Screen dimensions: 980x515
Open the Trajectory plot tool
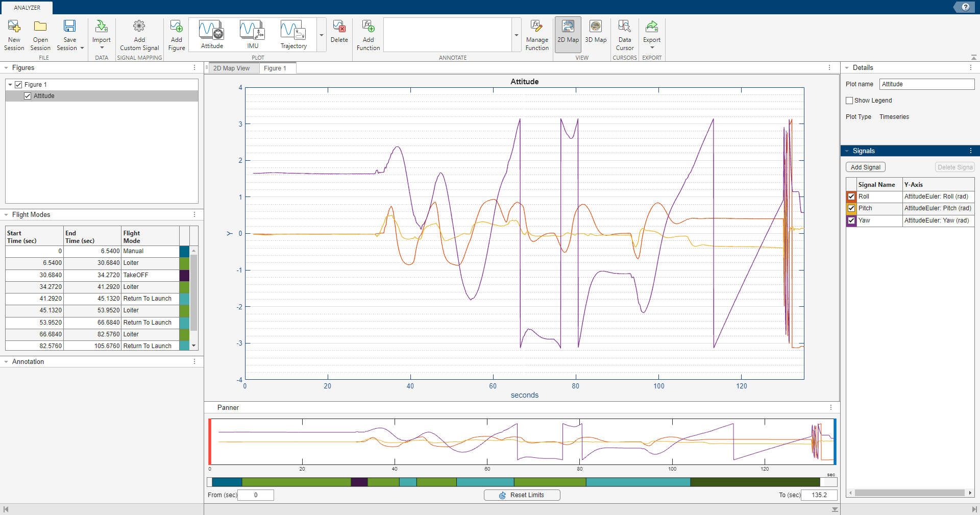point(293,33)
